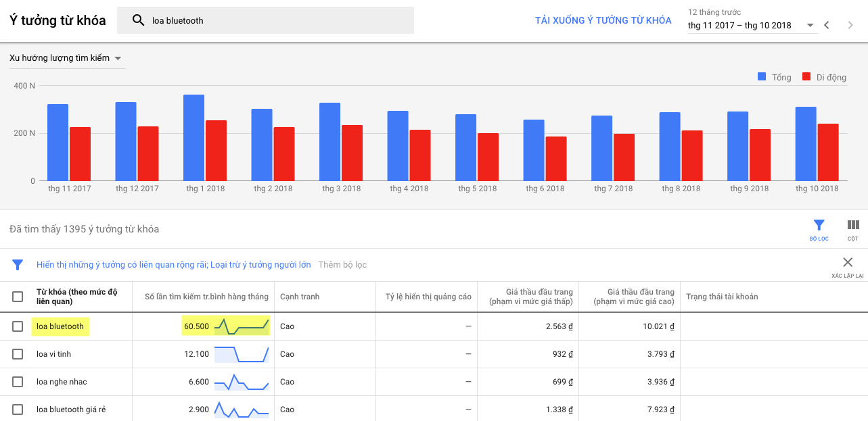
Task: Tick the checkbox for loa bluetooth
Action: coord(18,326)
